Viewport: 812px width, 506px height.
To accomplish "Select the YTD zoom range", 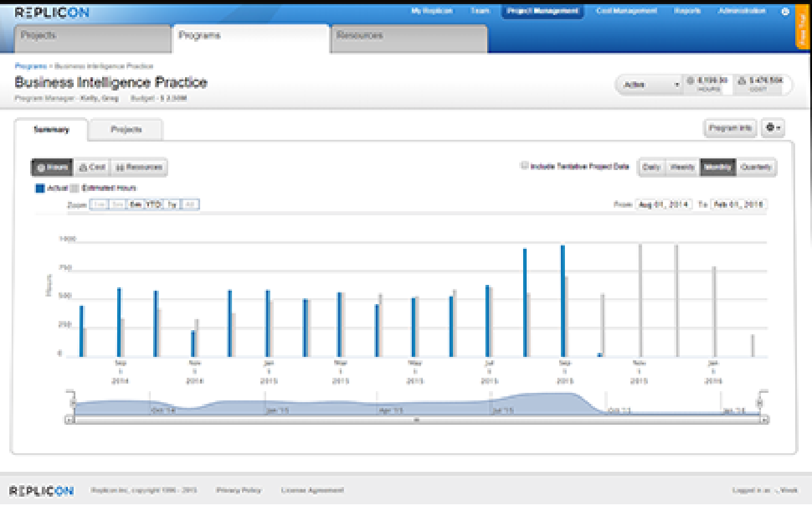I will [154, 204].
